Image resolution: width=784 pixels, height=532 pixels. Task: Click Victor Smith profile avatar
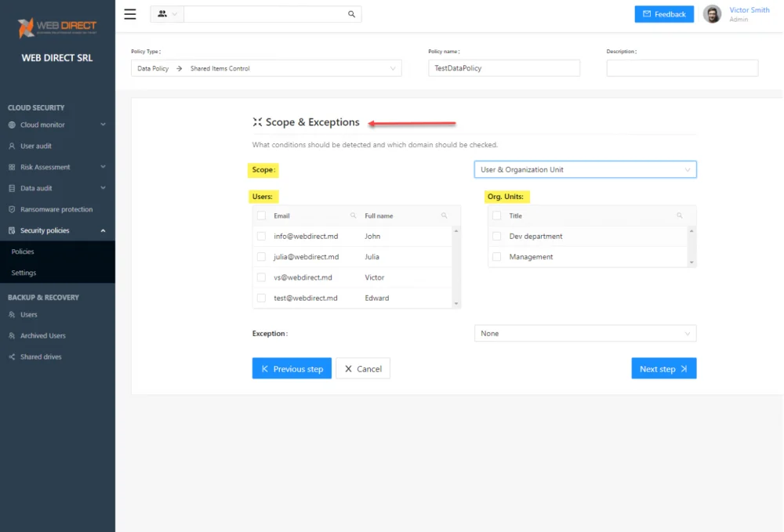712,14
